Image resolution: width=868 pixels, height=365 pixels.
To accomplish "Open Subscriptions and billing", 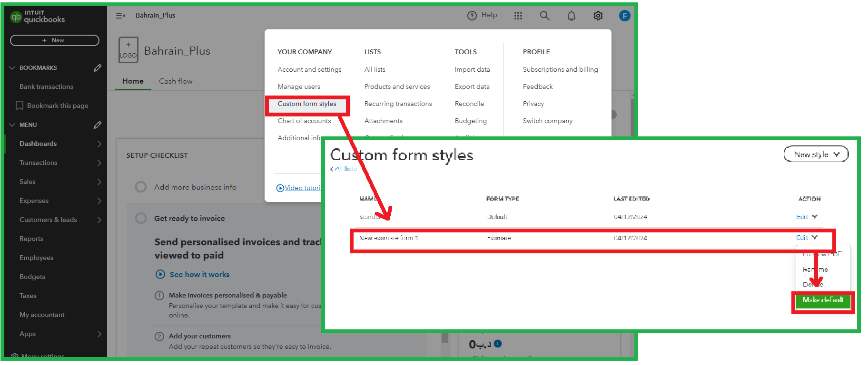I will click(x=560, y=69).
